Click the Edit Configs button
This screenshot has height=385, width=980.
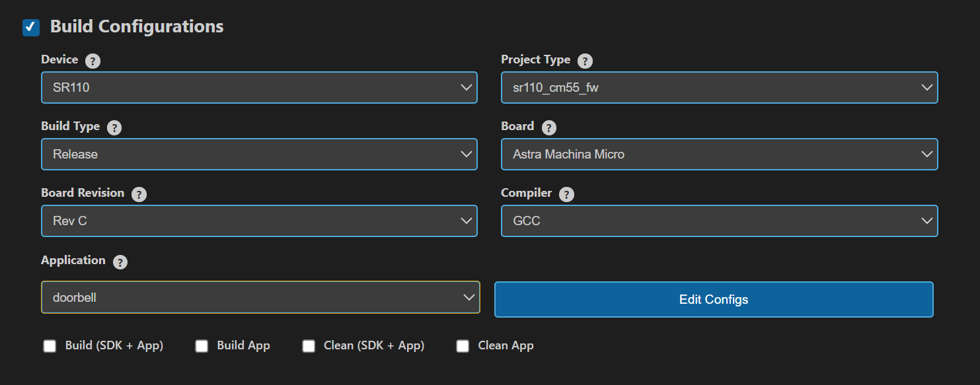[714, 299]
